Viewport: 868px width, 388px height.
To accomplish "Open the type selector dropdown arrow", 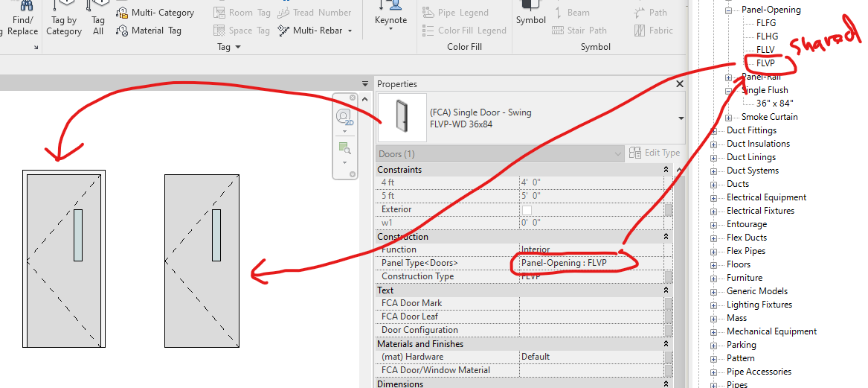I will point(681,118).
